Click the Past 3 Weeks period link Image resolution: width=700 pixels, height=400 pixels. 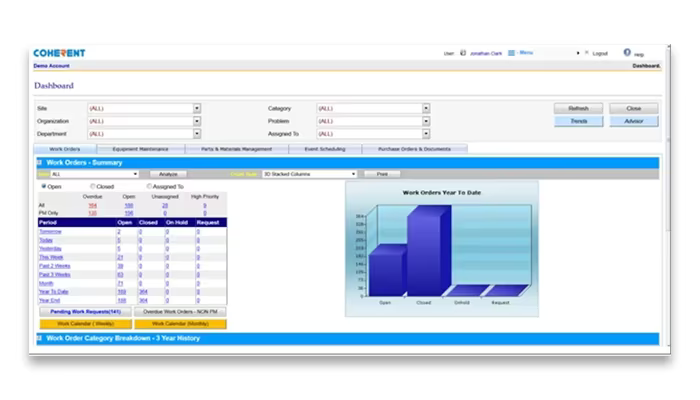54,275
